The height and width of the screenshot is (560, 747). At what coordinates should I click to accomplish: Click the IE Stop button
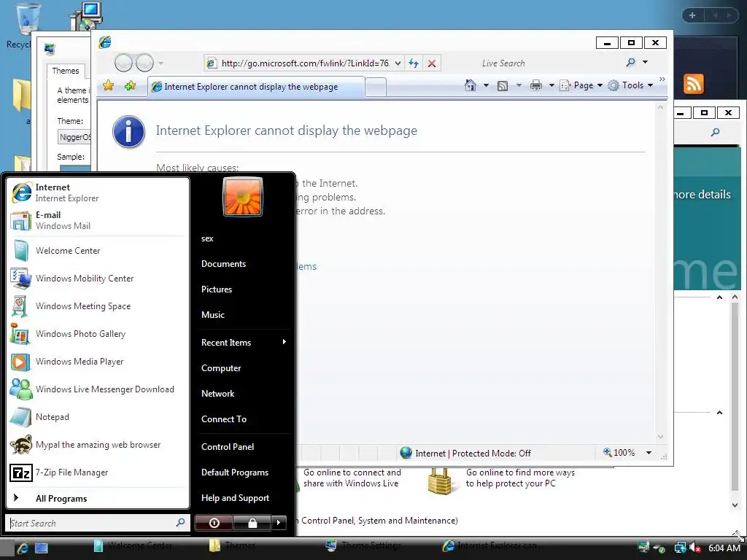(432, 63)
